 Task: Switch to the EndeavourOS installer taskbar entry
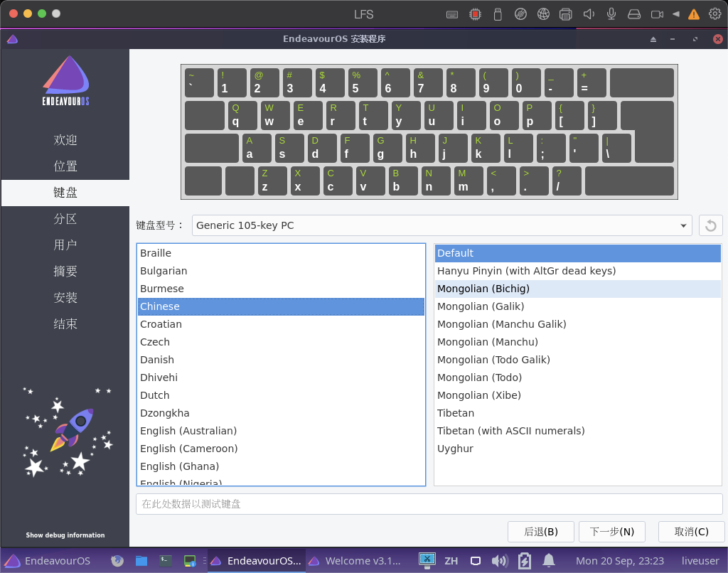[x=256, y=561]
